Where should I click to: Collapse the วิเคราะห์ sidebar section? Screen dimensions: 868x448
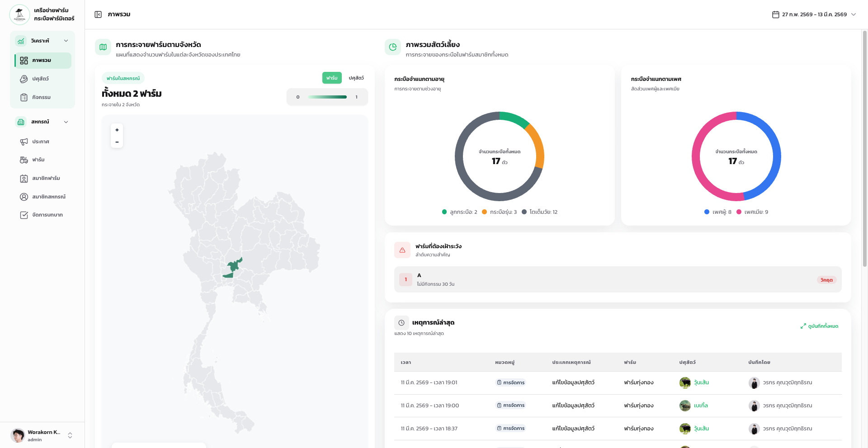point(66,41)
